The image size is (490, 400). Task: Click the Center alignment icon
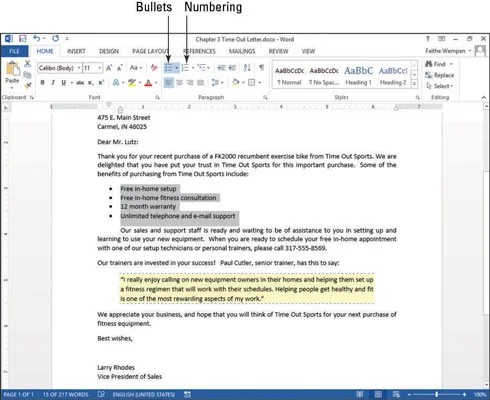[179, 82]
